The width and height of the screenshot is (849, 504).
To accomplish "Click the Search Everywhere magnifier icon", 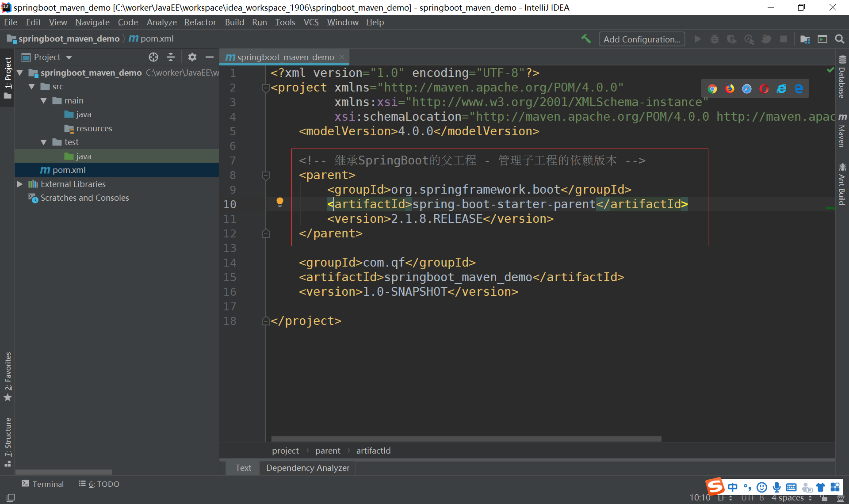I will (x=839, y=39).
